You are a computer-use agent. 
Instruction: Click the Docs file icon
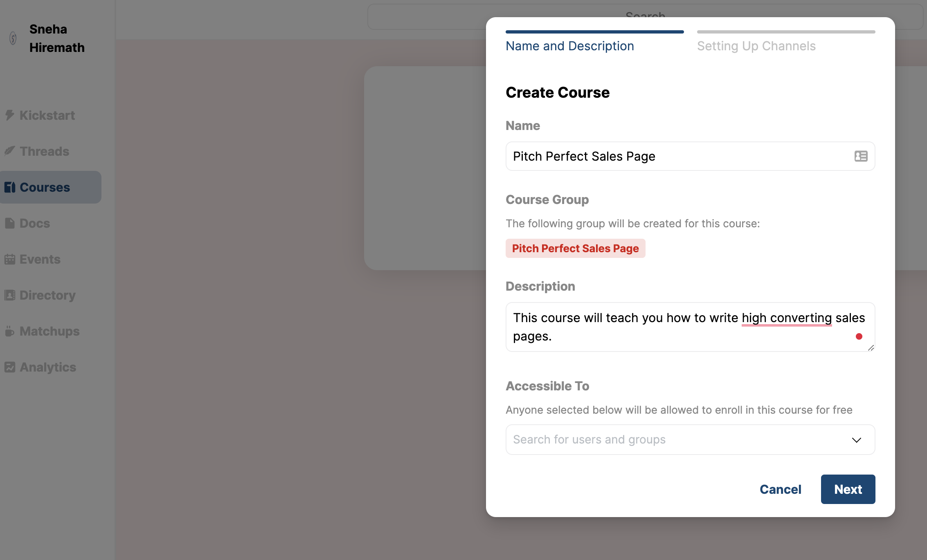point(10,223)
